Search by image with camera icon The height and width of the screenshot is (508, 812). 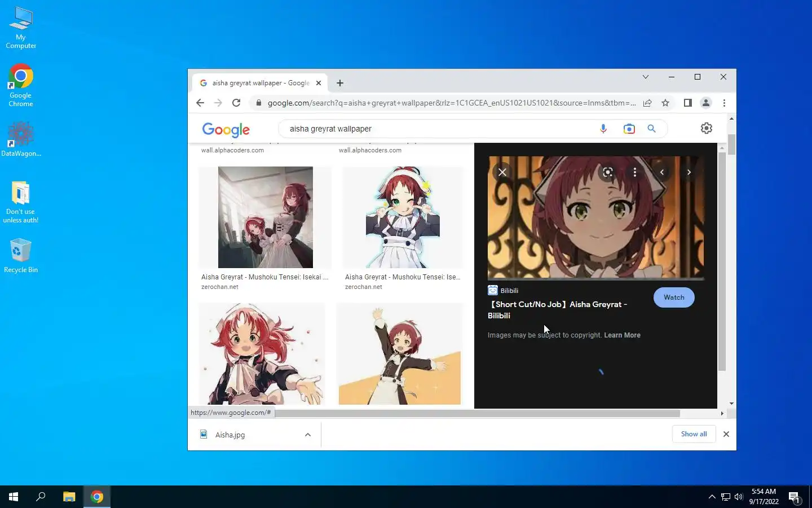629,129
